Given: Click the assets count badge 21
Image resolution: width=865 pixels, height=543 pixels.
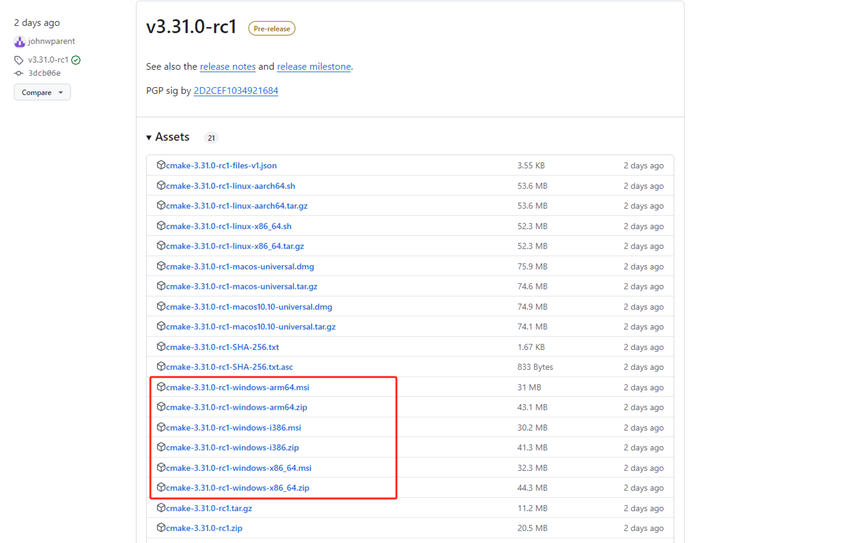Looking at the screenshot, I should tap(211, 138).
